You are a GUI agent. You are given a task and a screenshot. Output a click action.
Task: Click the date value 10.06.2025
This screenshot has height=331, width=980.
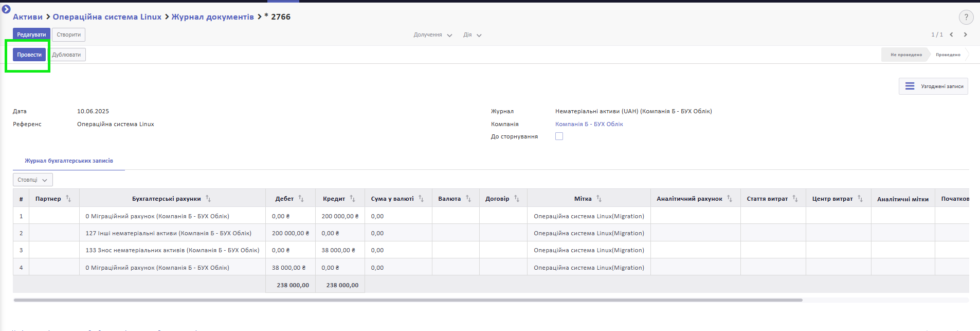click(x=93, y=111)
